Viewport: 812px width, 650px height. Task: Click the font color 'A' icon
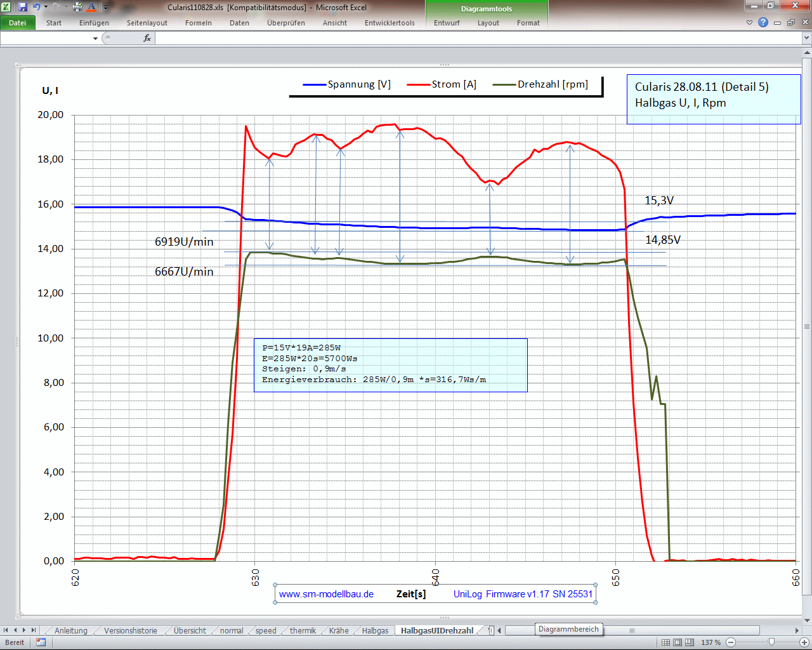click(91, 7)
